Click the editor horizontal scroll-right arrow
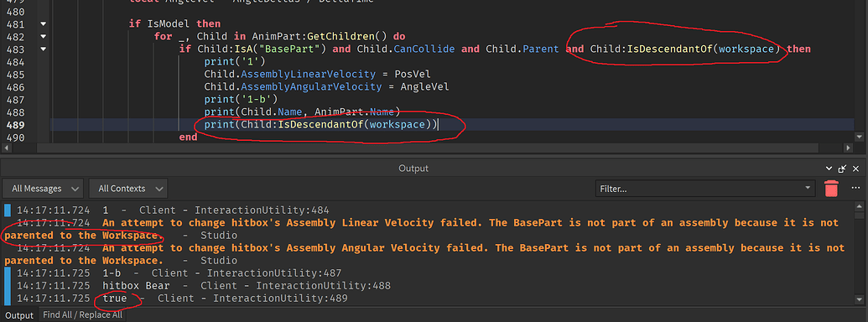Viewport: 868px width, 322px height. coord(848,148)
